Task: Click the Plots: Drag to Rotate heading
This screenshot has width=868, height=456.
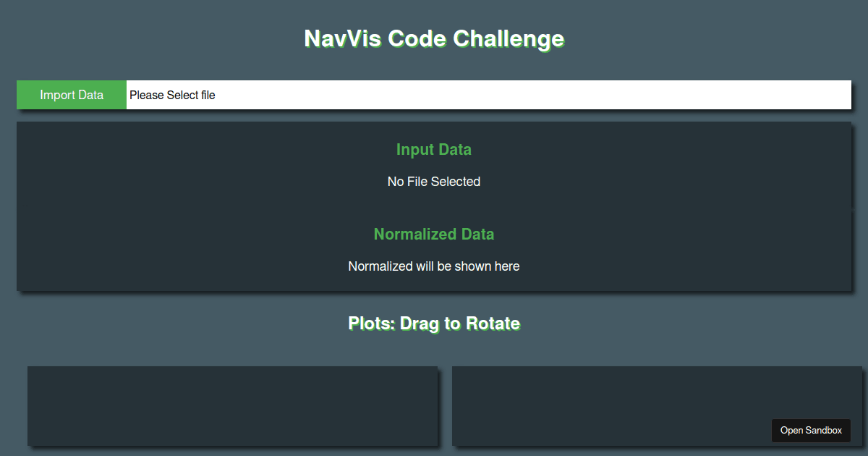Action: 434,323
